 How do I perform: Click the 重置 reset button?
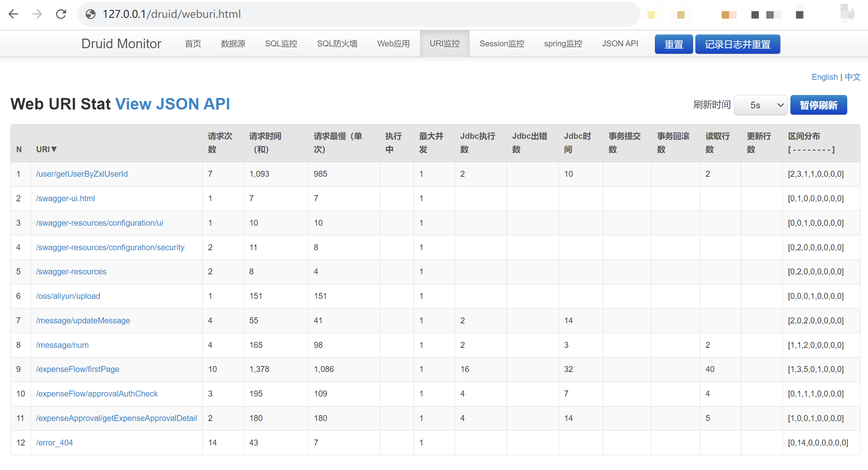(x=673, y=44)
